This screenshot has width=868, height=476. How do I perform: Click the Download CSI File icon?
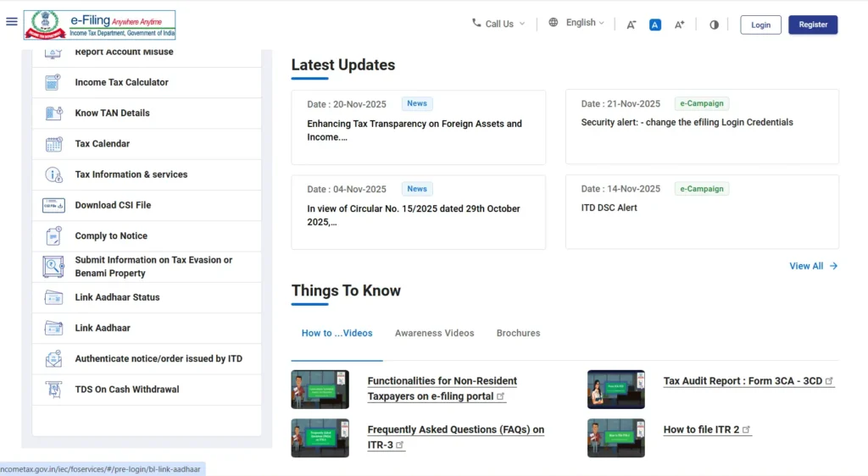[x=53, y=205]
